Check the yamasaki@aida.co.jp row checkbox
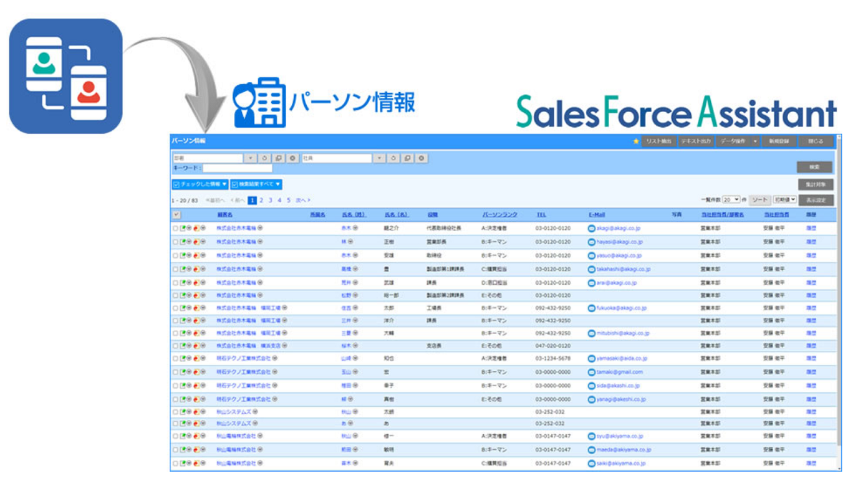Viewport: 863px width, 504px height. (x=176, y=359)
